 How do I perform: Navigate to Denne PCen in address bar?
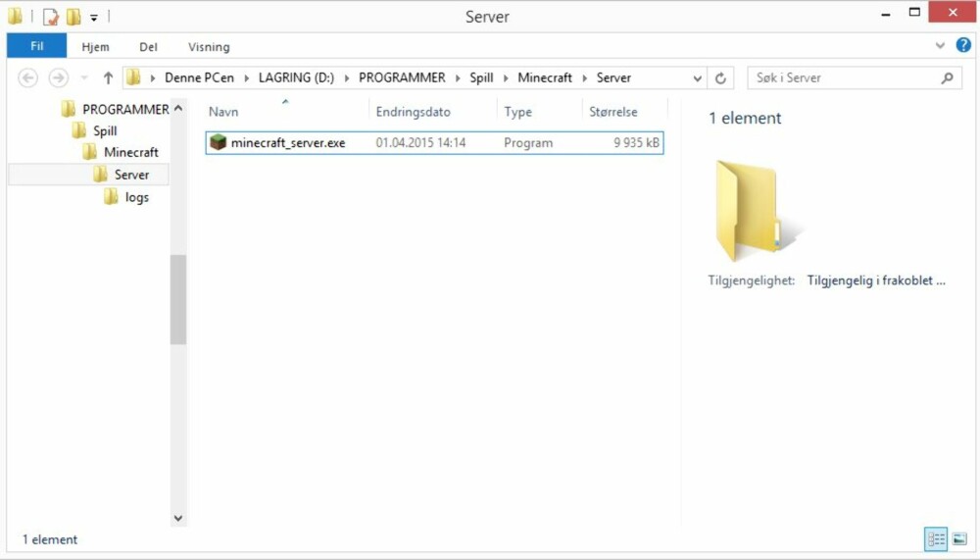(199, 77)
